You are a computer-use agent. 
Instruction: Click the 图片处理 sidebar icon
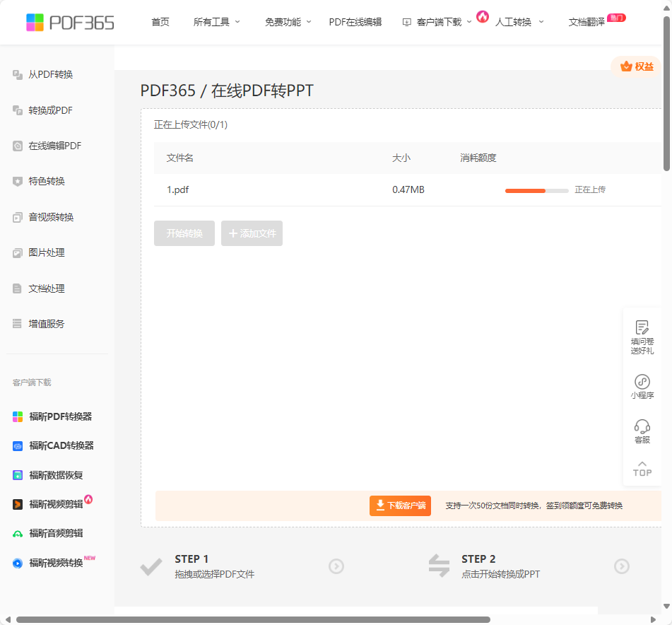point(18,253)
